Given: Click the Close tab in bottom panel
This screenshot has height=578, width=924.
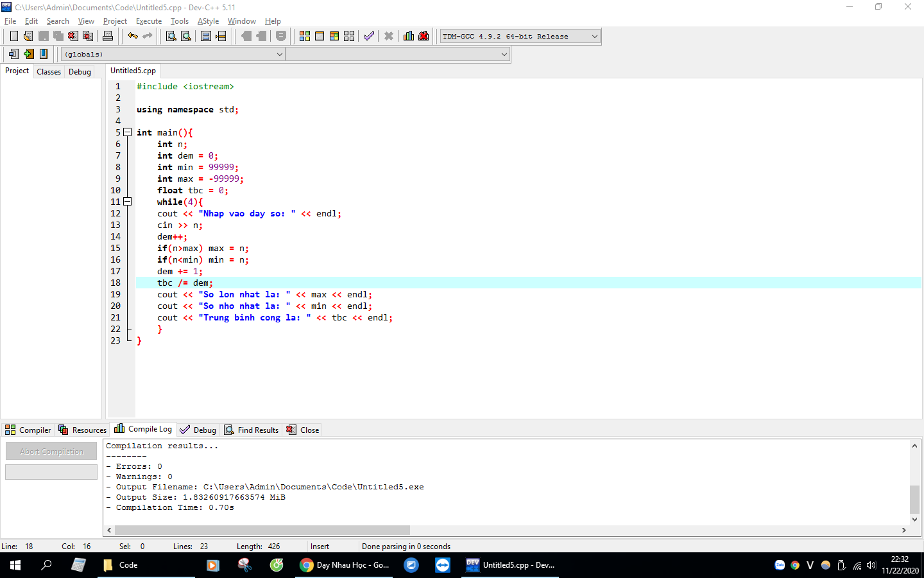Looking at the screenshot, I should click(303, 430).
